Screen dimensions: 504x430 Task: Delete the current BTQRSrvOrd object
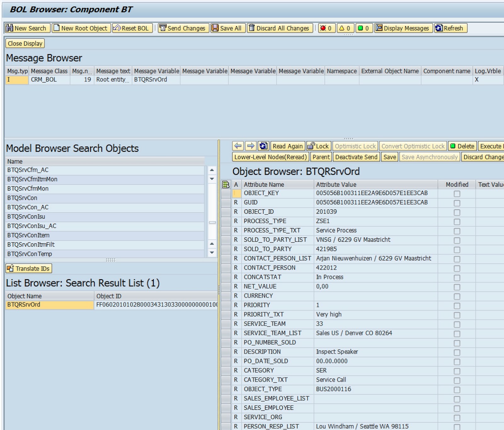462,146
